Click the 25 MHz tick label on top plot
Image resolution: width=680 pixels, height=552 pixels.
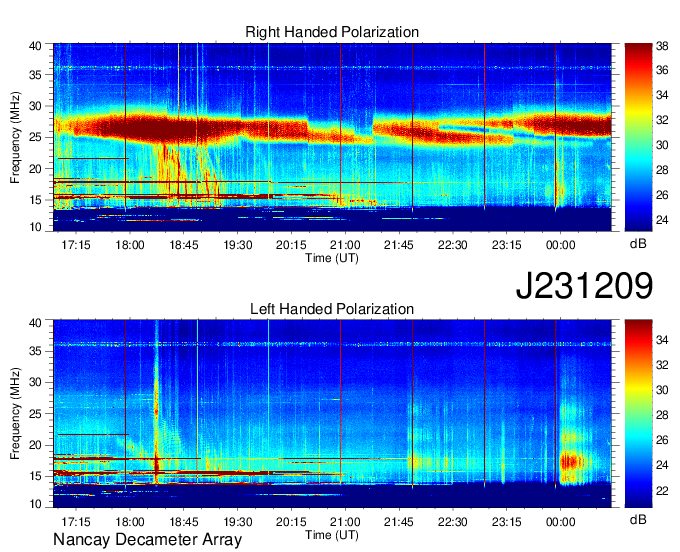36,137
